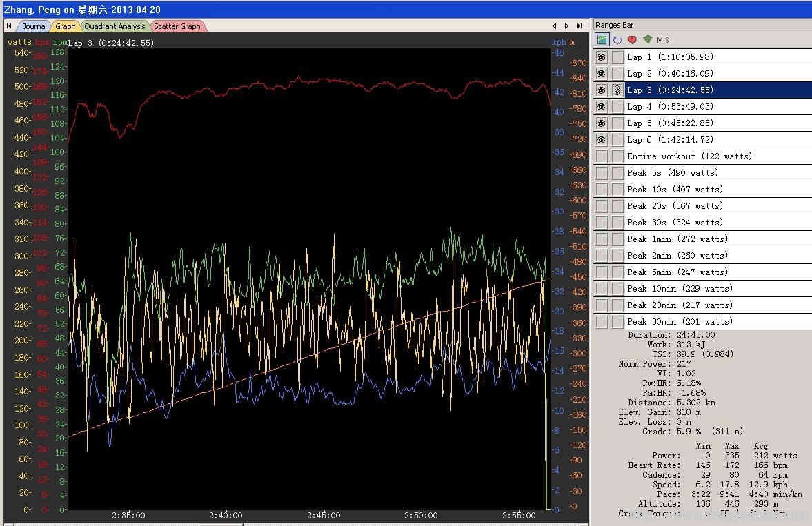Click the M:S time format button
Screen dimensions: 812x526
662,40
